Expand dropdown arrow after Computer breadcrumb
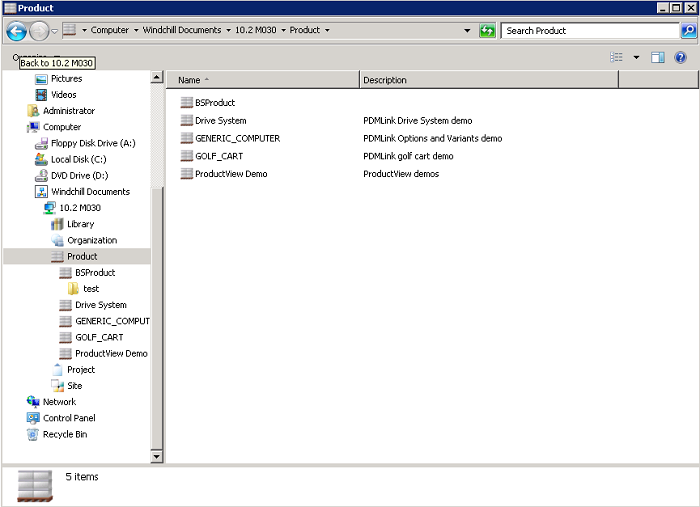 tap(136, 30)
